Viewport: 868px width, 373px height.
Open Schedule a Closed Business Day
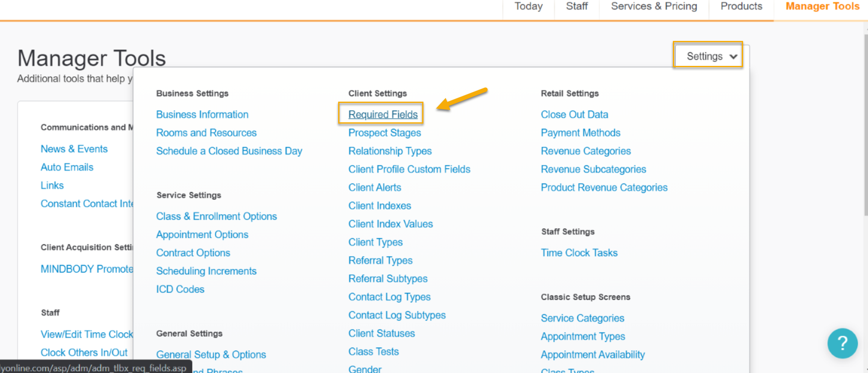(x=229, y=151)
